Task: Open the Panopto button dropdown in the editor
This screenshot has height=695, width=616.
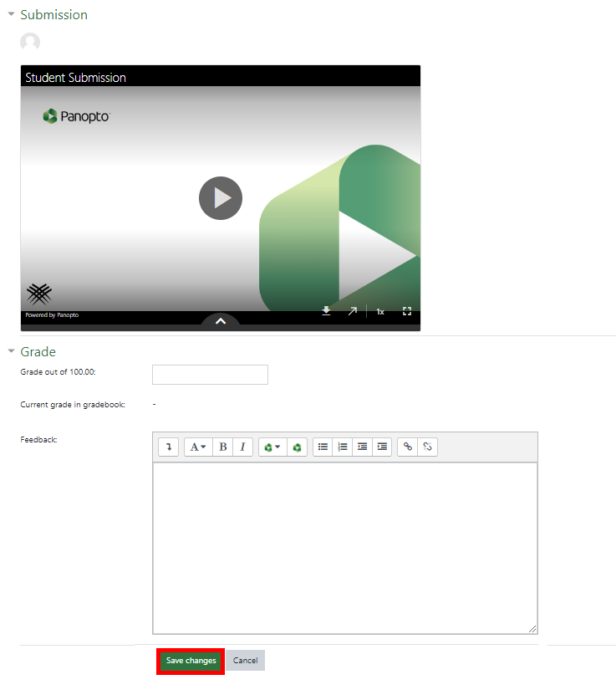Action: click(x=272, y=447)
